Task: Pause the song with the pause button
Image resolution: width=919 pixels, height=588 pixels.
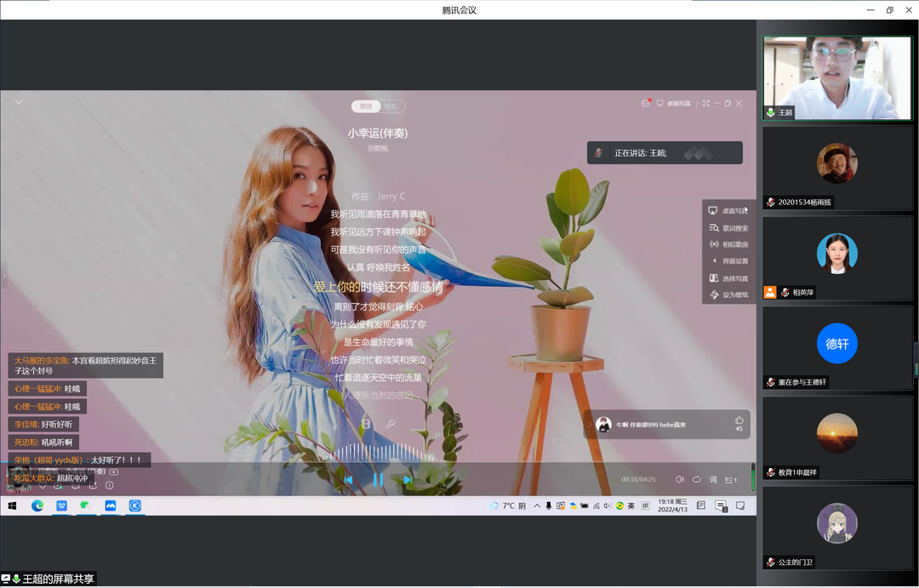Action: 378,480
